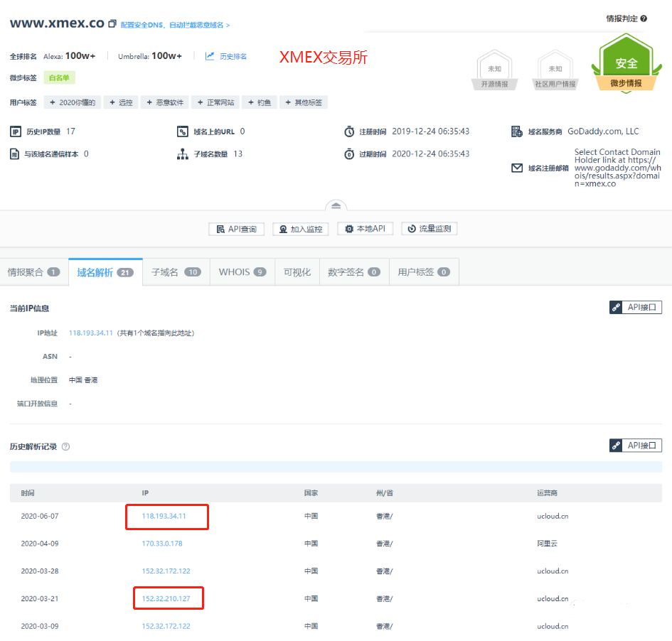Open the 其他标签 tag option
This screenshot has width=672, height=641.
(303, 102)
